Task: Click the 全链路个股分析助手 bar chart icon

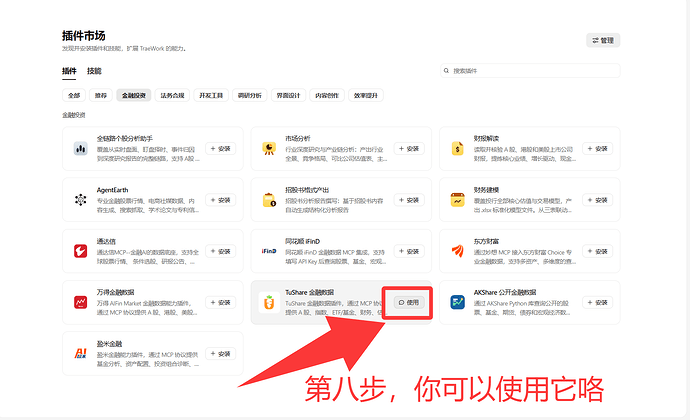Action: [x=81, y=149]
